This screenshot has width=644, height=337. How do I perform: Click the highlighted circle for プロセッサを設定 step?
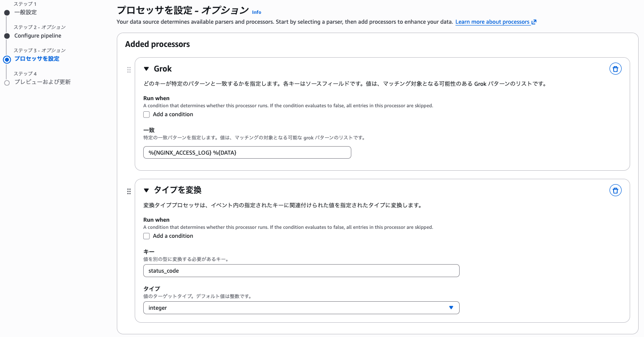coord(6,59)
